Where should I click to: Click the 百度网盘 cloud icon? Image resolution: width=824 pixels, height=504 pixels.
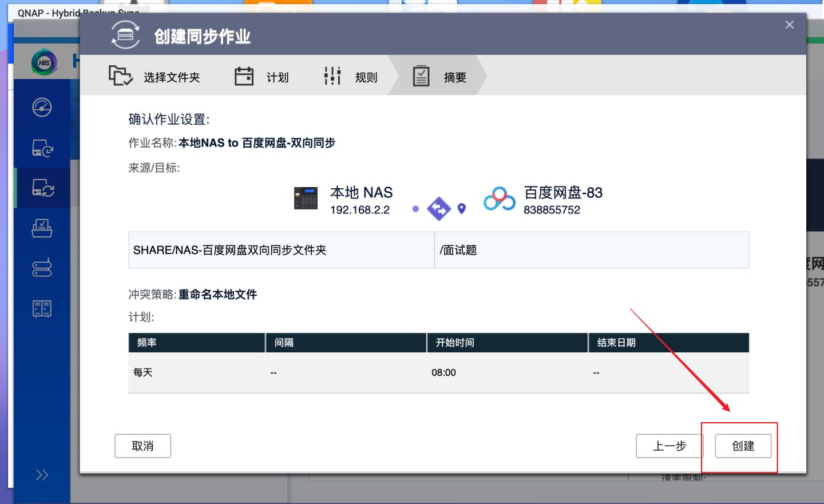click(498, 200)
